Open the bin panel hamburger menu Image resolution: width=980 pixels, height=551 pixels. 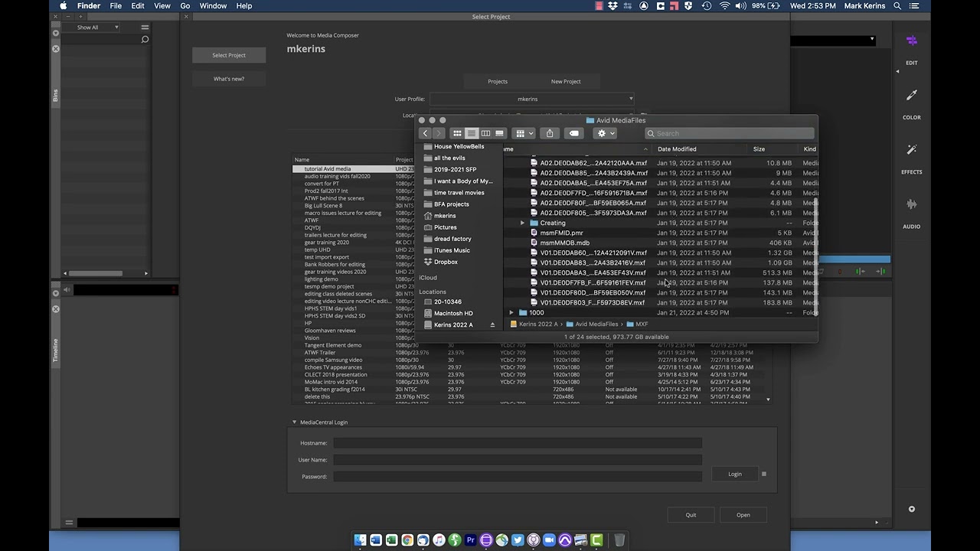(x=145, y=28)
